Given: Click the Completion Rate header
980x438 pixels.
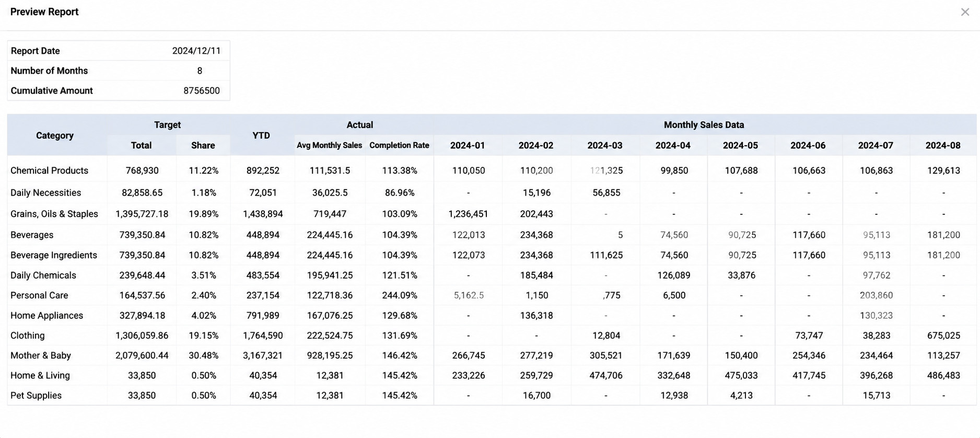Looking at the screenshot, I should coord(399,145).
